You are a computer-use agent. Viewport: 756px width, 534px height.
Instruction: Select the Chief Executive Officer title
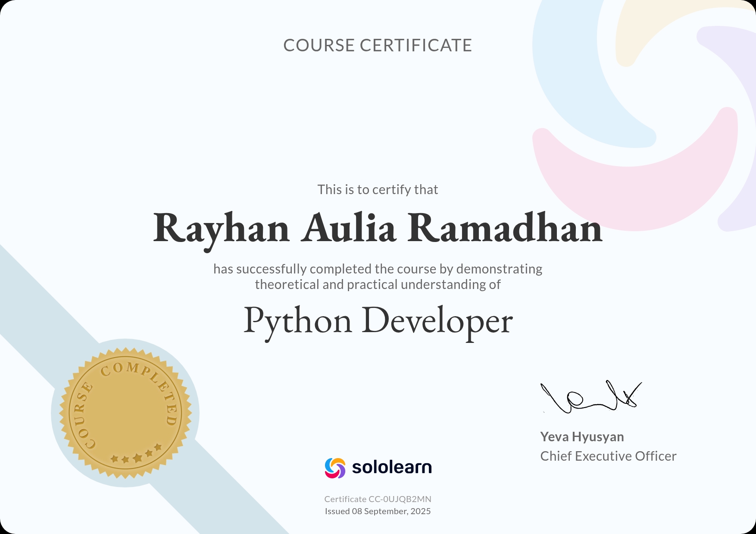coord(609,456)
